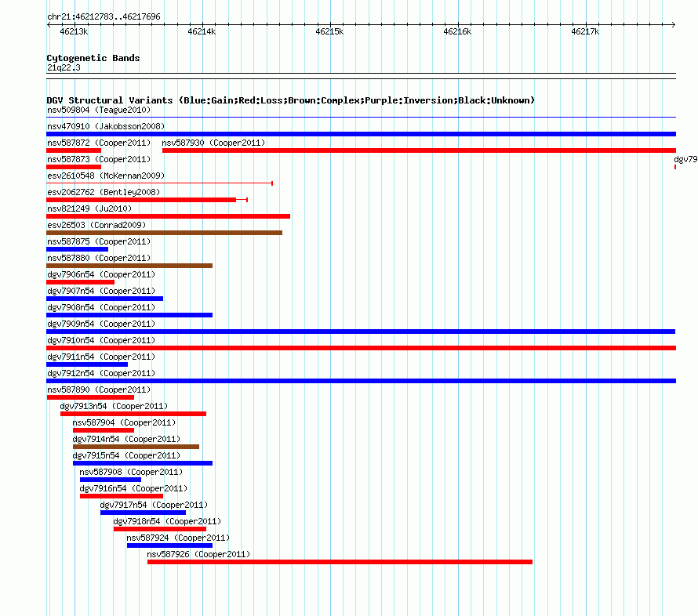The image size is (698, 616).
Task: Click the nsv587930 (Cooper2011) label
Action: (x=213, y=143)
